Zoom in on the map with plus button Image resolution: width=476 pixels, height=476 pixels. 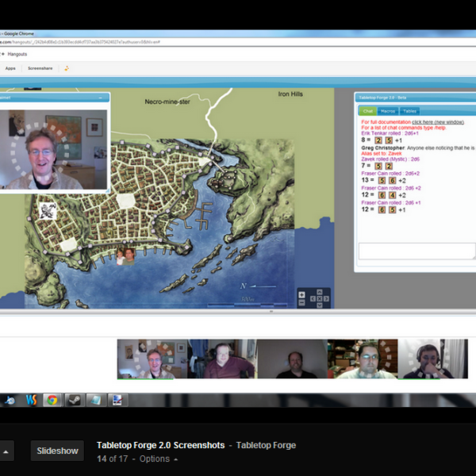click(x=301, y=294)
